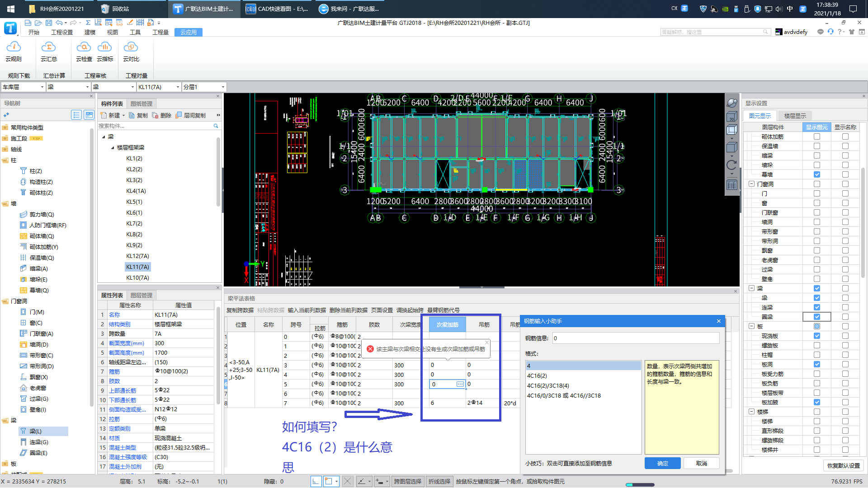This screenshot has width=868, height=488.
Task: Open the KL11(7A) component dropdown
Action: click(x=159, y=87)
